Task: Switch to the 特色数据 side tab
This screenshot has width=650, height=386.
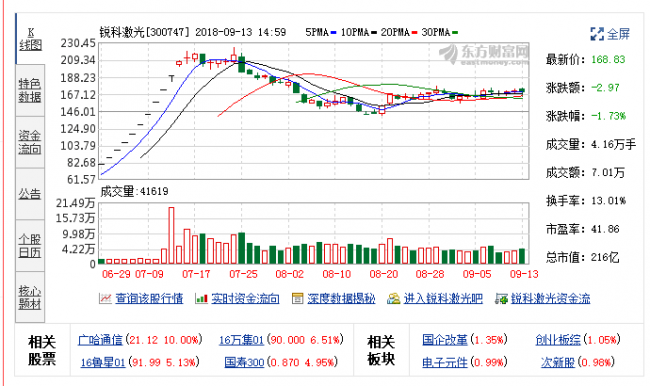Action: (30, 90)
